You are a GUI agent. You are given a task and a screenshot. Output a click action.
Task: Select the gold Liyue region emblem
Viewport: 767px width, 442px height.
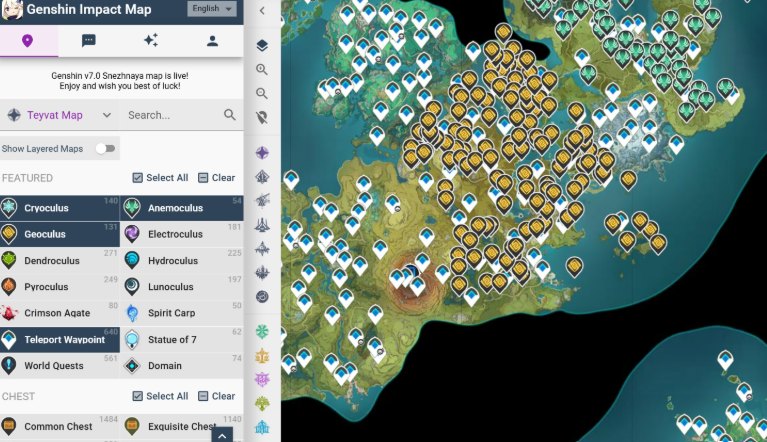click(262, 356)
